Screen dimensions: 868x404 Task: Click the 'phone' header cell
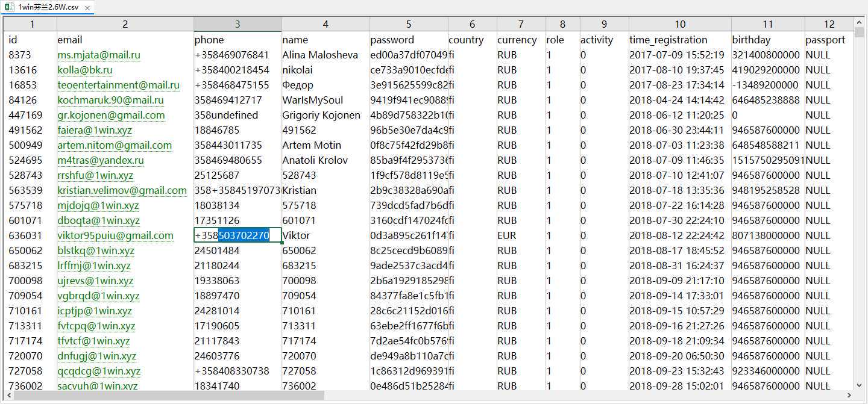coord(237,40)
